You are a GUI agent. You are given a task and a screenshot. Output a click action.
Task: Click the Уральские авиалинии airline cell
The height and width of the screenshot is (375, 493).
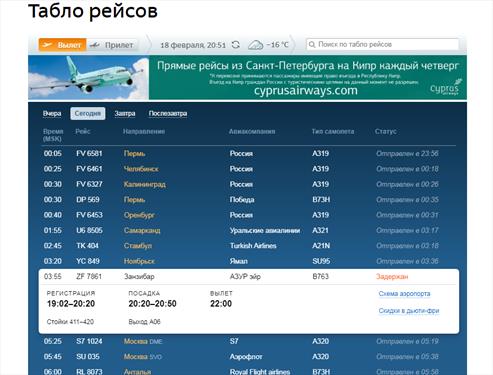coord(265,230)
